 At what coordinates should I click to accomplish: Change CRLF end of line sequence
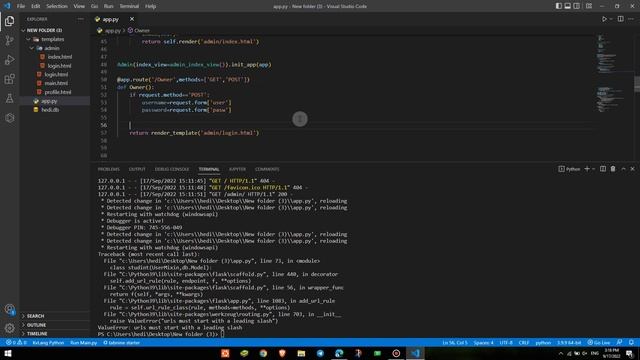point(524,342)
